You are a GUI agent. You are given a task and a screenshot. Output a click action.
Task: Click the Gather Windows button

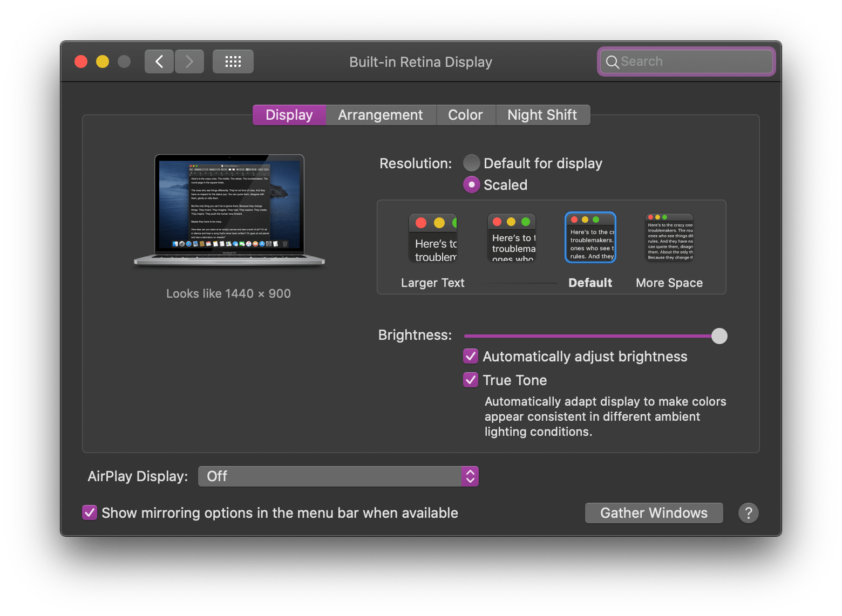click(654, 512)
